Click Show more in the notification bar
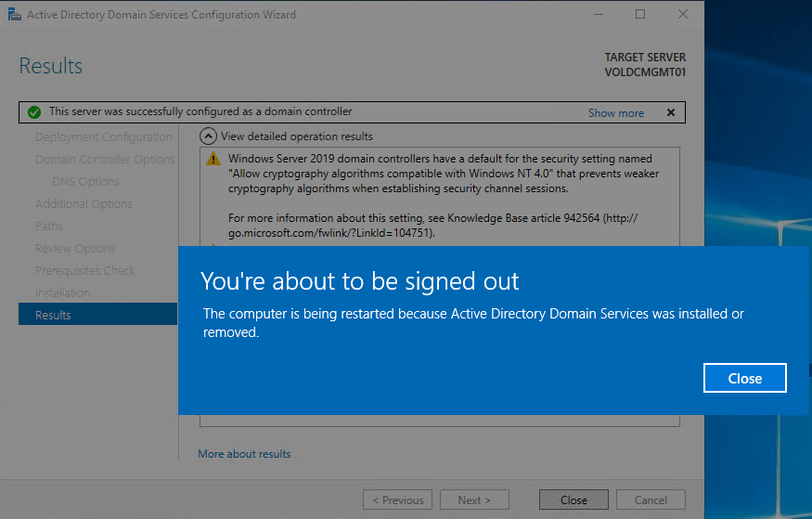812x519 pixels. [615, 113]
